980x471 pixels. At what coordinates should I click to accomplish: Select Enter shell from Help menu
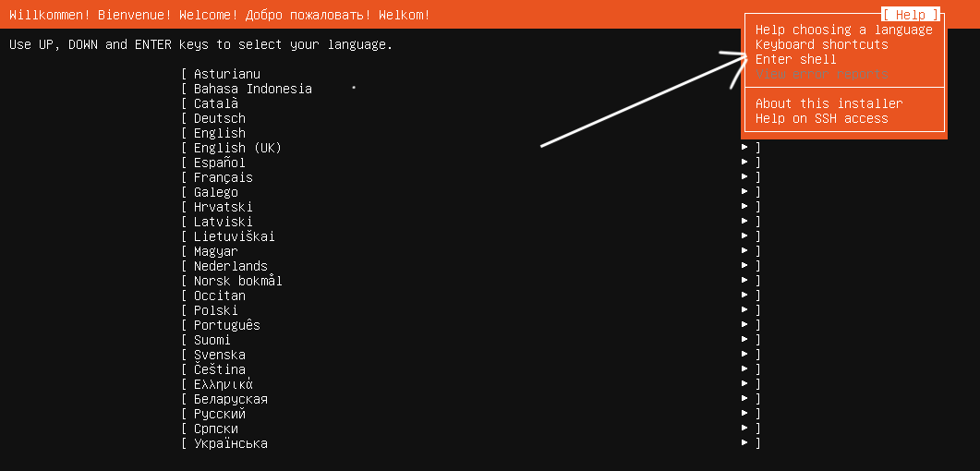click(795, 59)
